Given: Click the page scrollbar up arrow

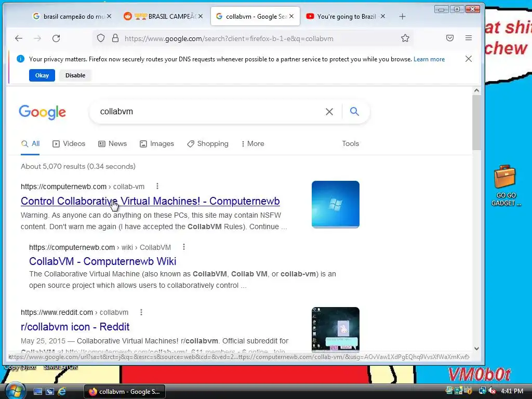Looking at the screenshot, I should point(476,90).
